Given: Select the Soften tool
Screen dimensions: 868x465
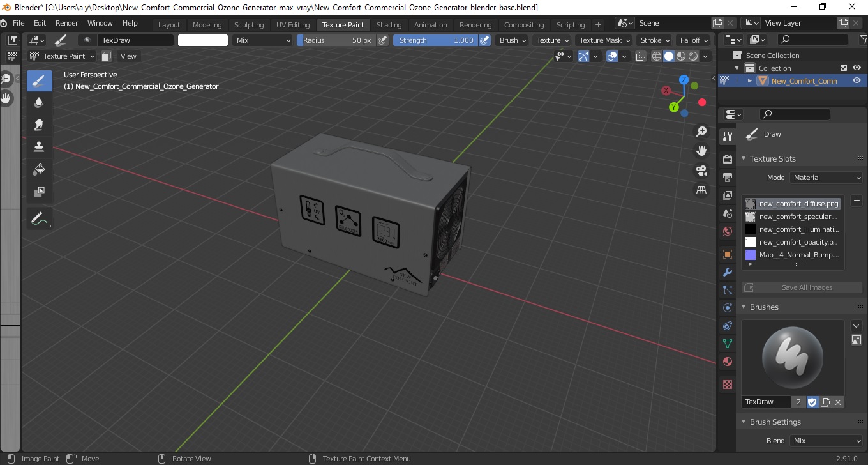Looking at the screenshot, I should (x=39, y=102).
